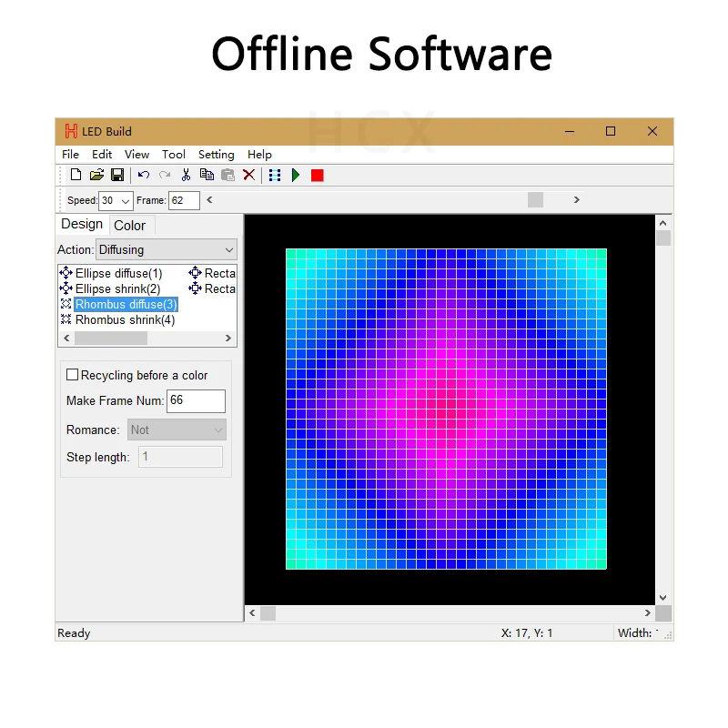Open the View menu
The height and width of the screenshot is (728, 728).
(x=137, y=155)
